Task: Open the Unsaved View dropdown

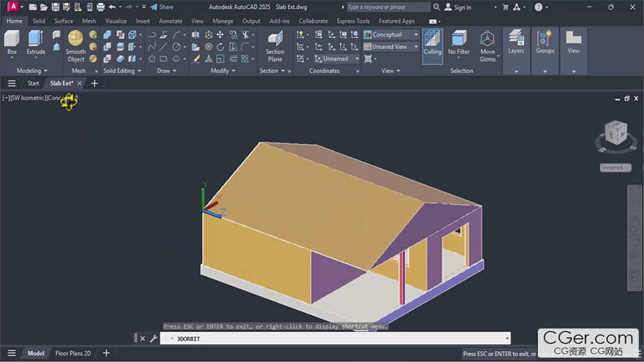Action: [391, 47]
